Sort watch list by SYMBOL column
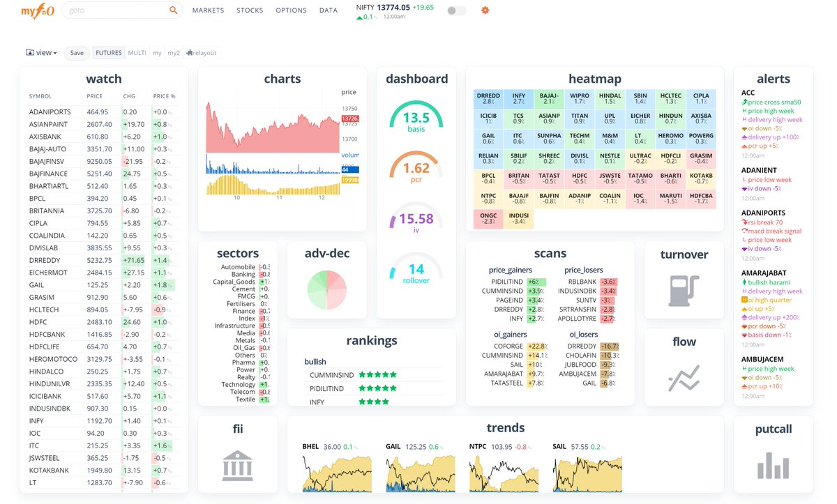Viewport: 837px width, 504px height. coord(40,96)
